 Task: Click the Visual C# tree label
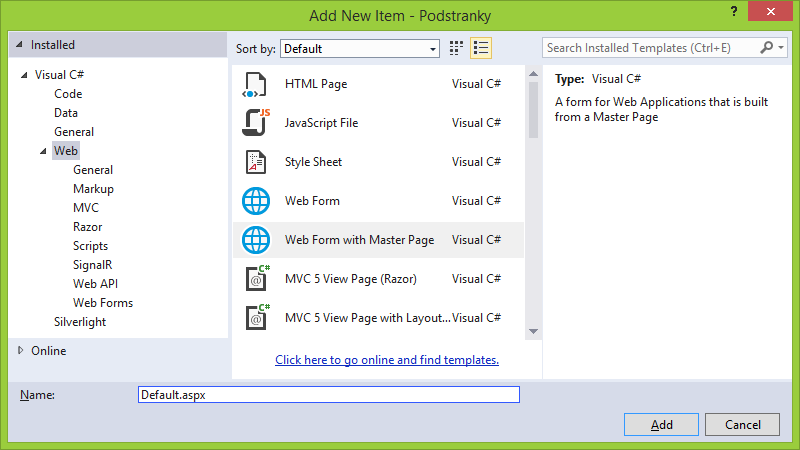59,75
